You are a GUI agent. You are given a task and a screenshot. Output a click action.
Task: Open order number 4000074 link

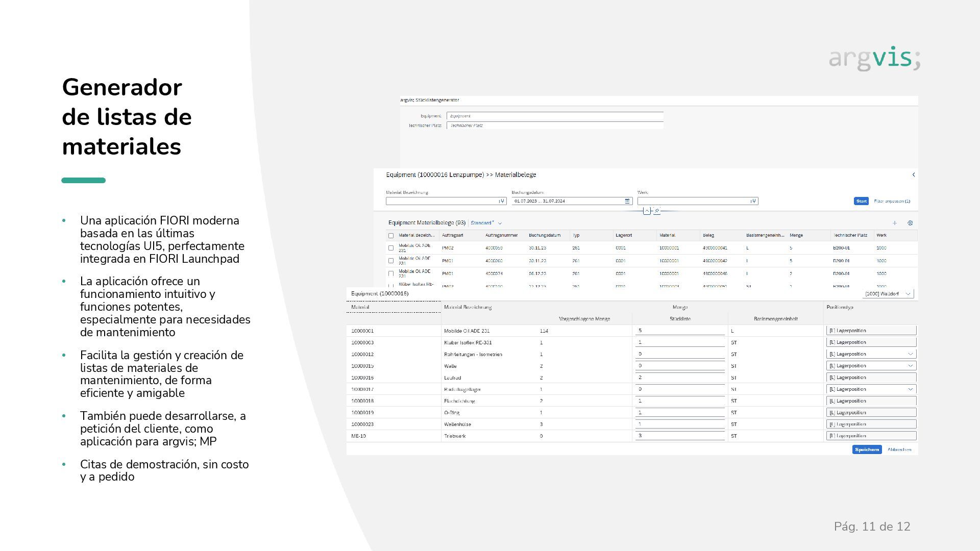tap(494, 274)
